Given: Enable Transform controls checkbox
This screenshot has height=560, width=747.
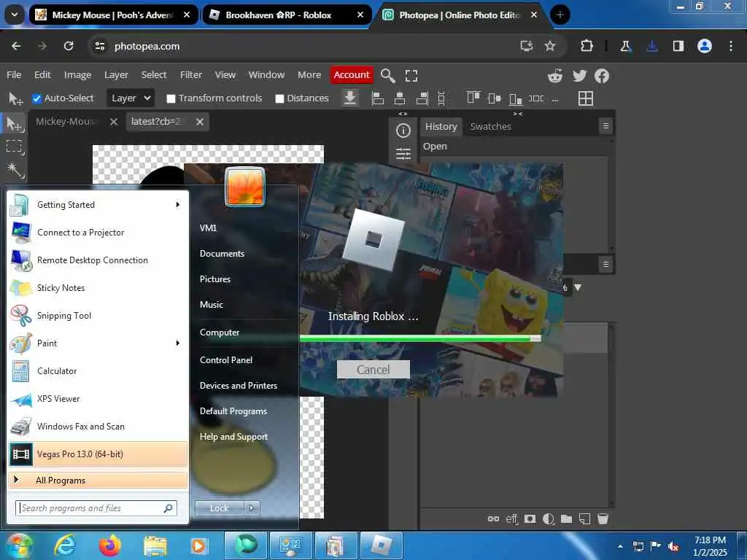Looking at the screenshot, I should pos(171,98).
